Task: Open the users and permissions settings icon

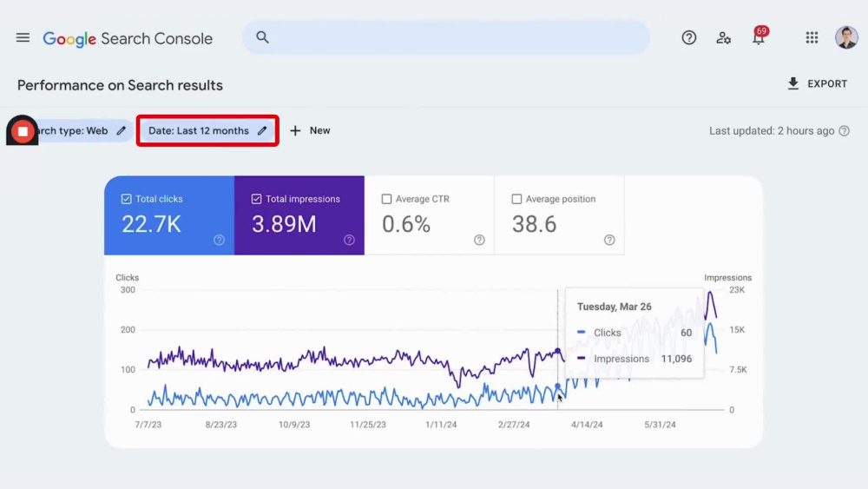Action: (x=723, y=37)
